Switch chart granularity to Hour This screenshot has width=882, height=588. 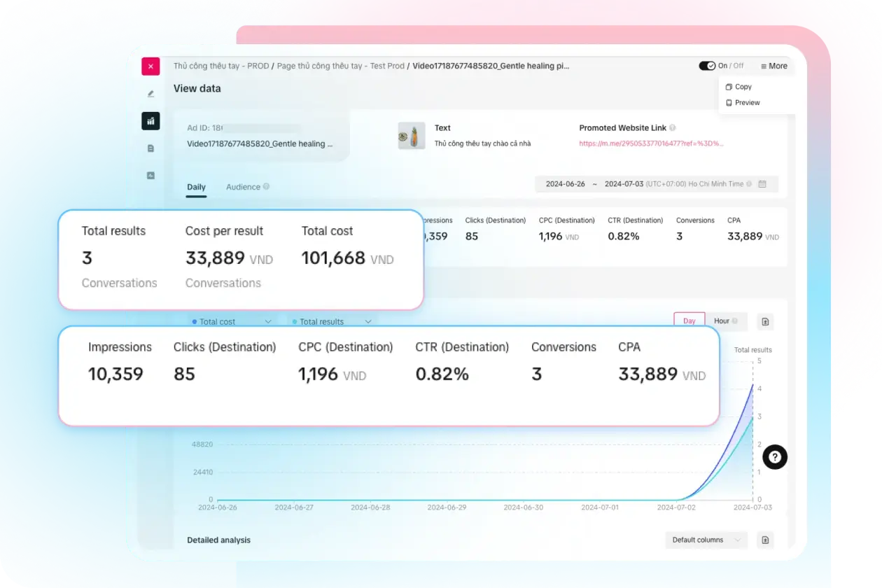722,321
